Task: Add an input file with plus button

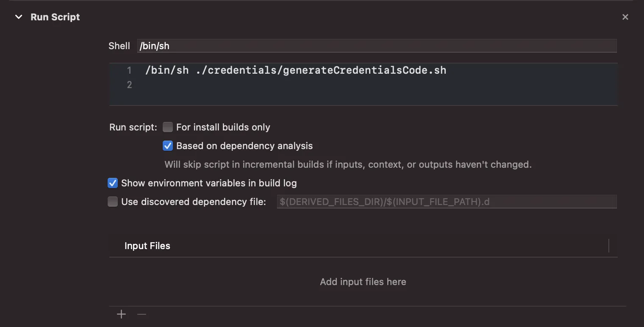Action: click(122, 314)
